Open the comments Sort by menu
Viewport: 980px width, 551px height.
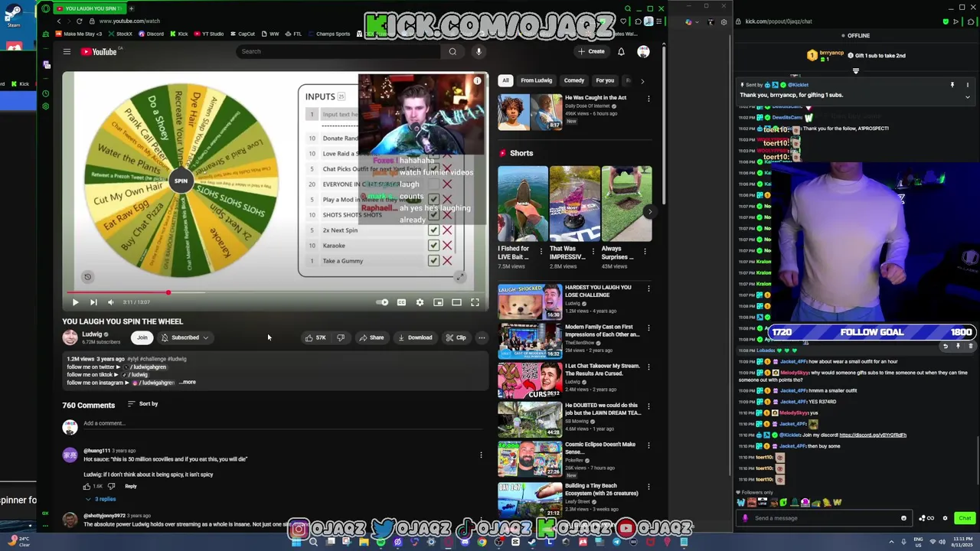143,403
